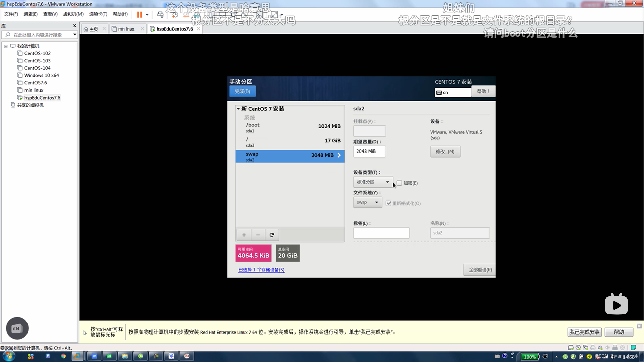Click the 帮助 button in the yellow bar
This screenshot has width=644, height=362.
(619, 332)
